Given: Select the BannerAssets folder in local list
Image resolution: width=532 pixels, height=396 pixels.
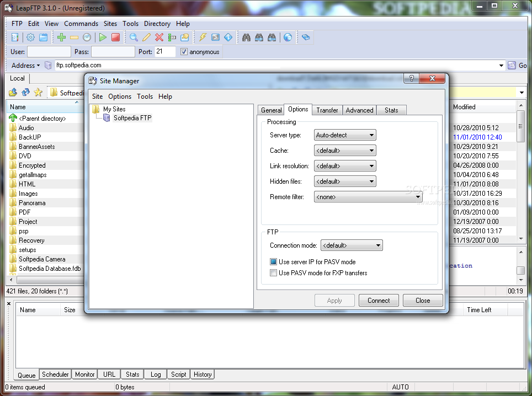Looking at the screenshot, I should click(36, 147).
